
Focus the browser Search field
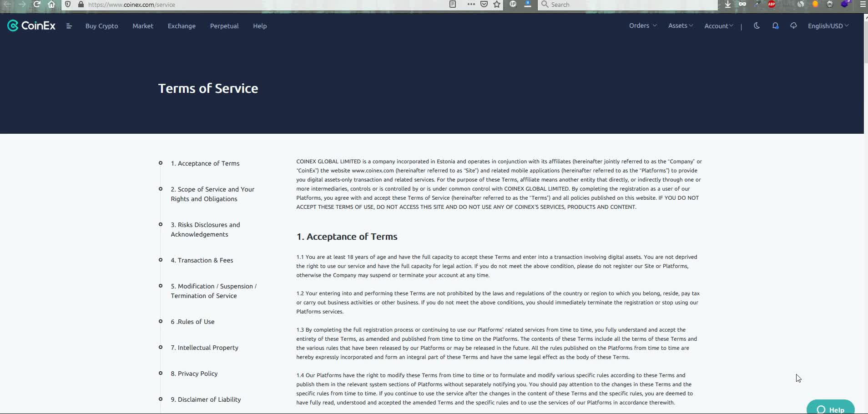click(x=628, y=5)
